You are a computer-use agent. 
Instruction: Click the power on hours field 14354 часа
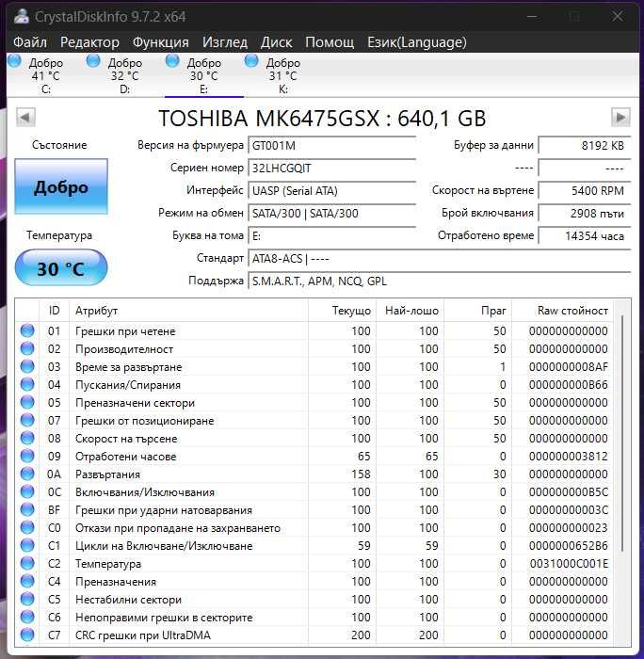(x=585, y=236)
